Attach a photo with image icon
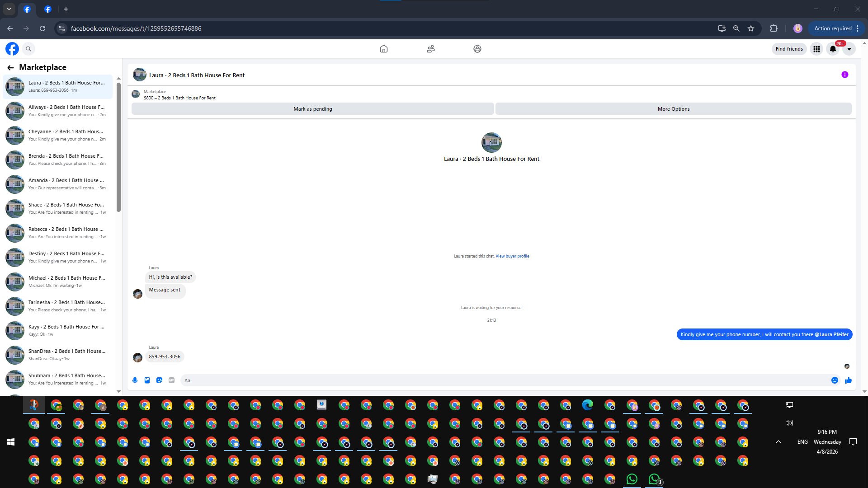This screenshot has width=868, height=488. [x=147, y=380]
